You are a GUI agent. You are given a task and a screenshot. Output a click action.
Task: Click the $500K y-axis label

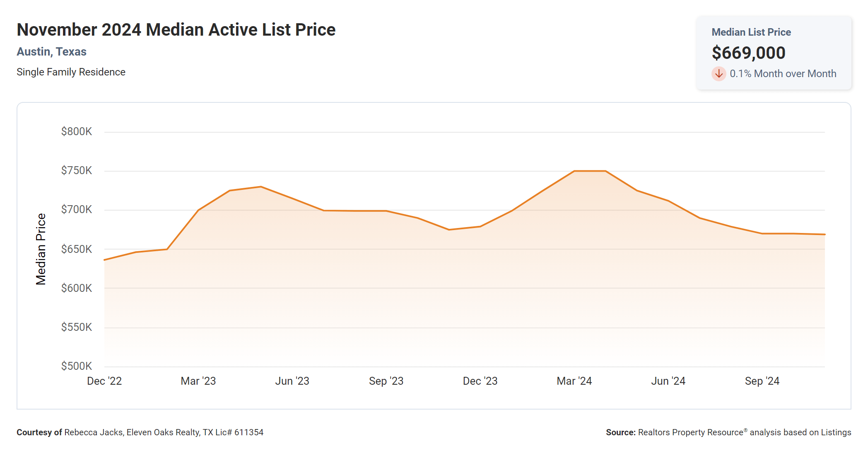[77, 366]
